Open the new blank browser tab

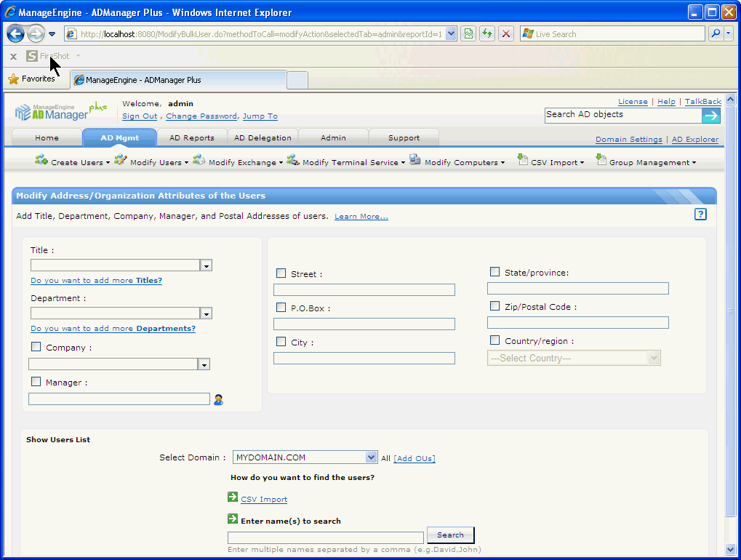pos(297,80)
